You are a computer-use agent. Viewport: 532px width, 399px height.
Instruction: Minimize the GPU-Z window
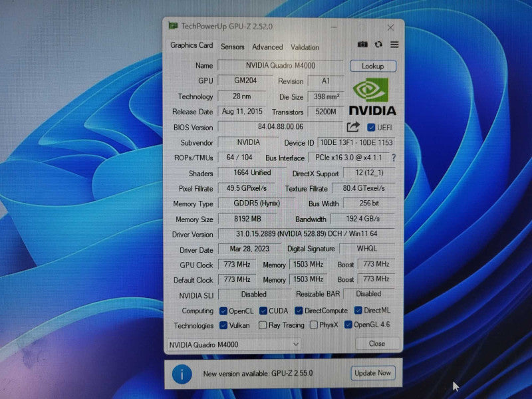point(334,27)
